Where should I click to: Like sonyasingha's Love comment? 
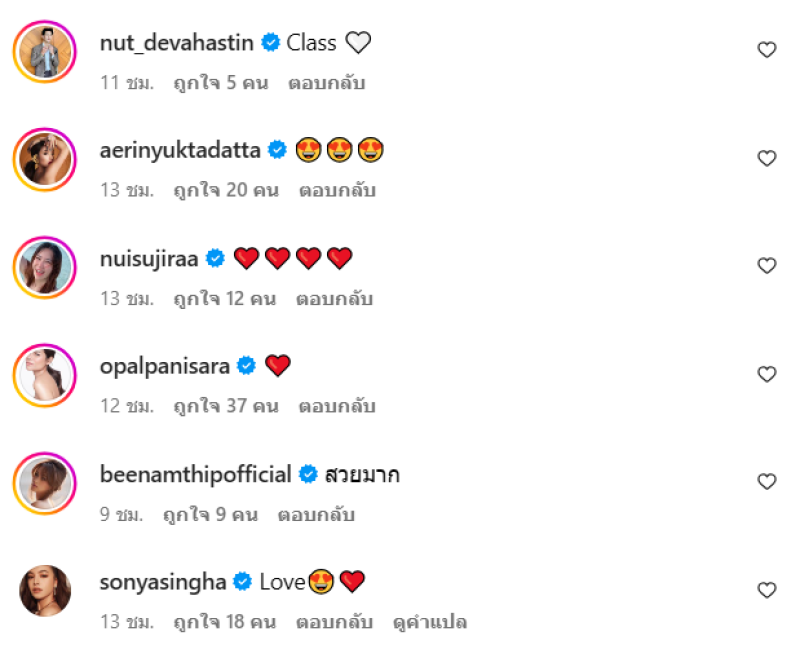766,590
